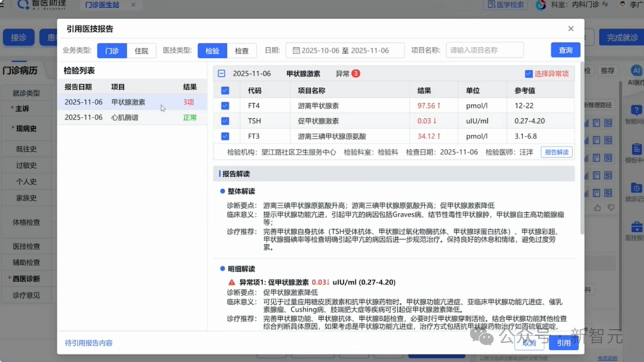Viewport: 644px width, 362px height.
Task: Switch to the 住院 business type tab
Action: pos(141,51)
